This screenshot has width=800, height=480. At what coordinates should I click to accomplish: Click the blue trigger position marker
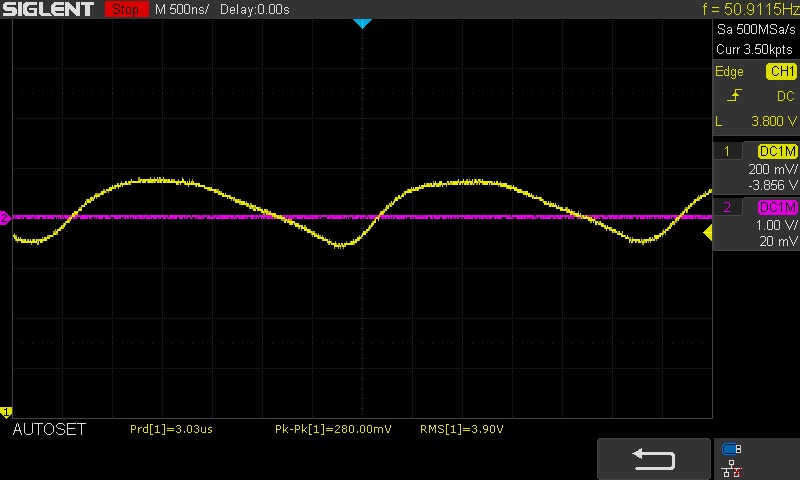pos(362,23)
